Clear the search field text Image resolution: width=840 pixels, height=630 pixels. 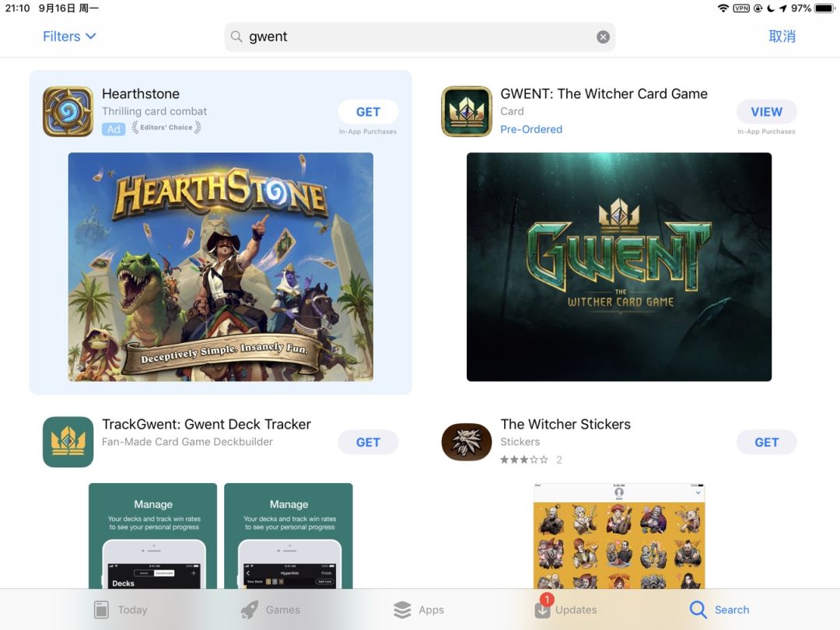click(603, 37)
